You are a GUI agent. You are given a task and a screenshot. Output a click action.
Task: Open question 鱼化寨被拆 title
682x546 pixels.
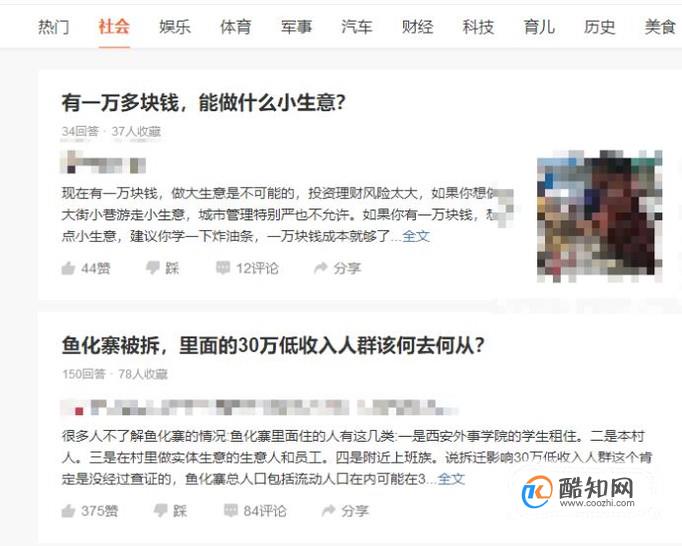click(x=273, y=345)
